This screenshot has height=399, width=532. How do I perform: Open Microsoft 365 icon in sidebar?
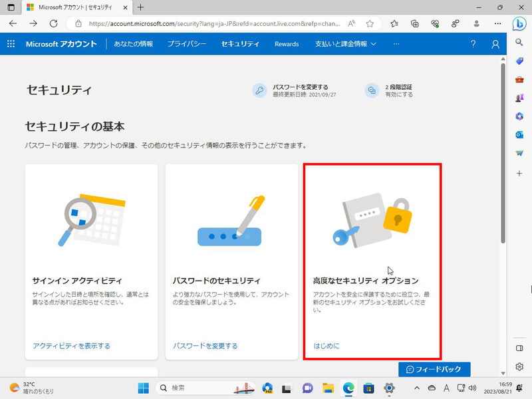519,116
